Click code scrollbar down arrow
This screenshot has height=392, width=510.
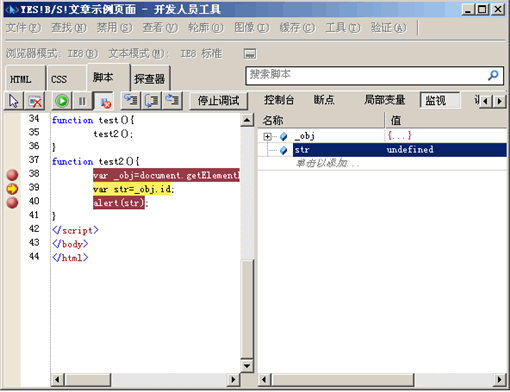(x=247, y=366)
